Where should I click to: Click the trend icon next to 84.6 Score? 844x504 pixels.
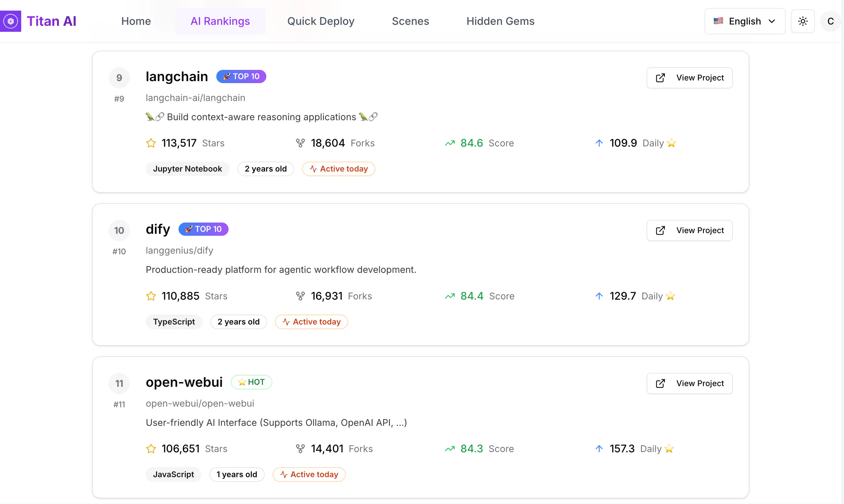point(450,143)
